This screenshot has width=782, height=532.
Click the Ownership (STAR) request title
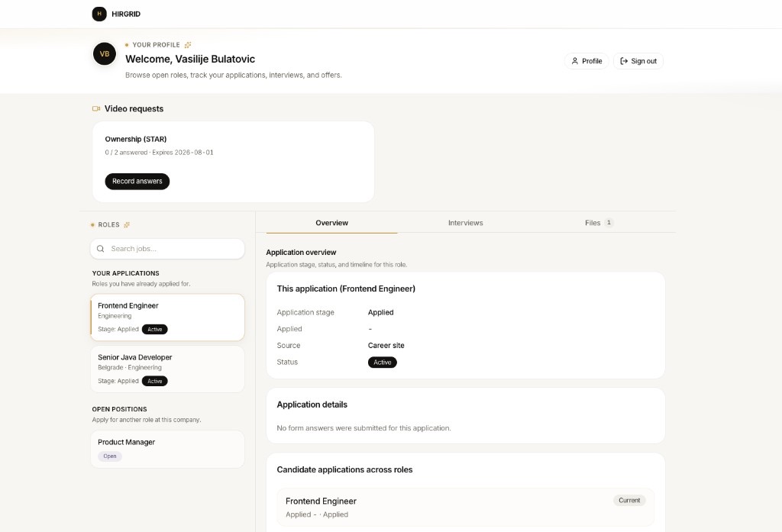136,139
